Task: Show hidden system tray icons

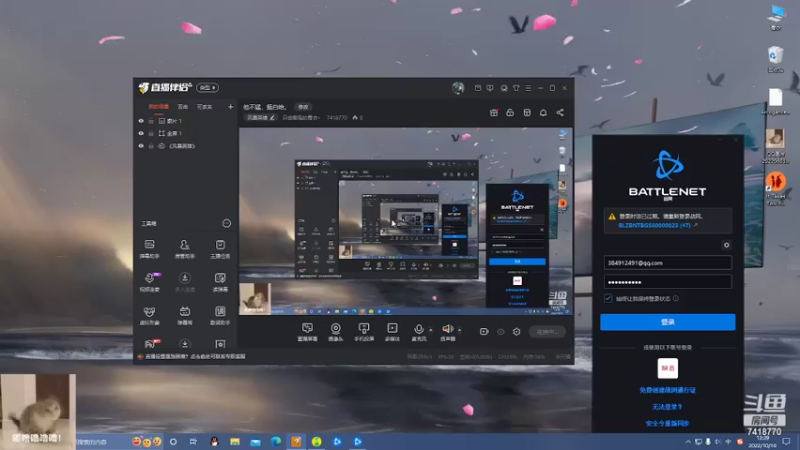Action: pos(688,442)
